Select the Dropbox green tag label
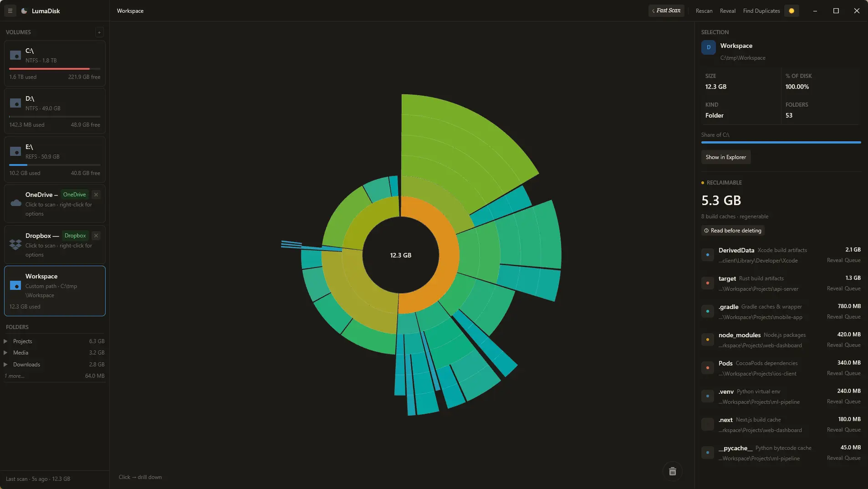 pyautogui.click(x=75, y=236)
